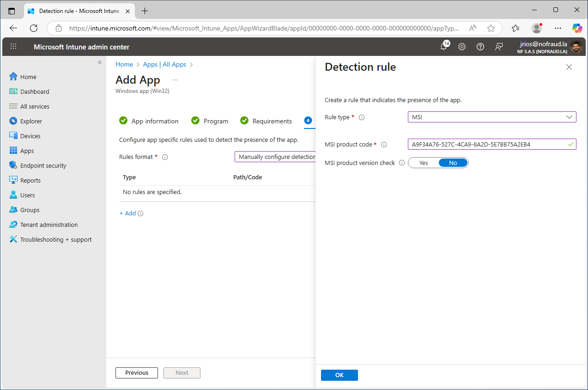Open the Apps | All Apps breadcrumb

[x=164, y=64]
